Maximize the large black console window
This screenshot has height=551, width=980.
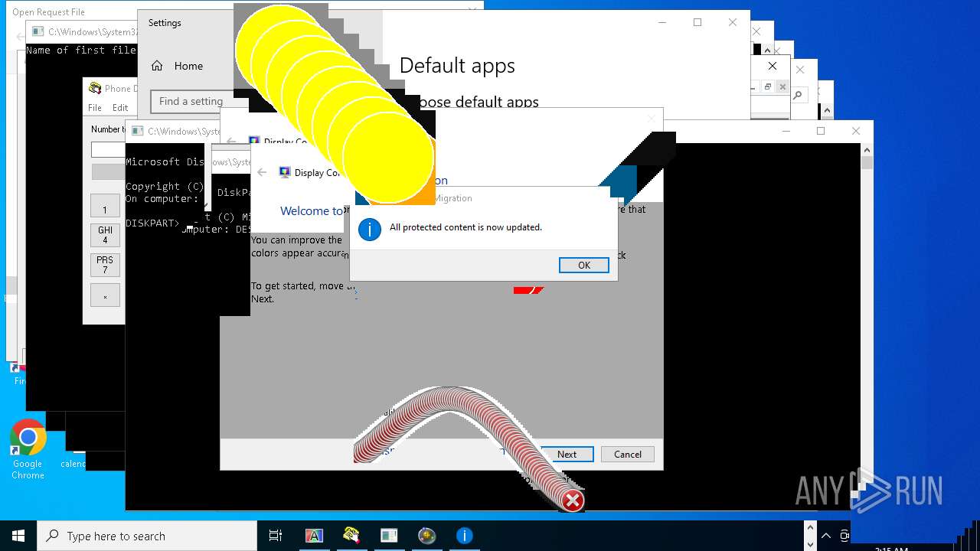click(x=821, y=131)
